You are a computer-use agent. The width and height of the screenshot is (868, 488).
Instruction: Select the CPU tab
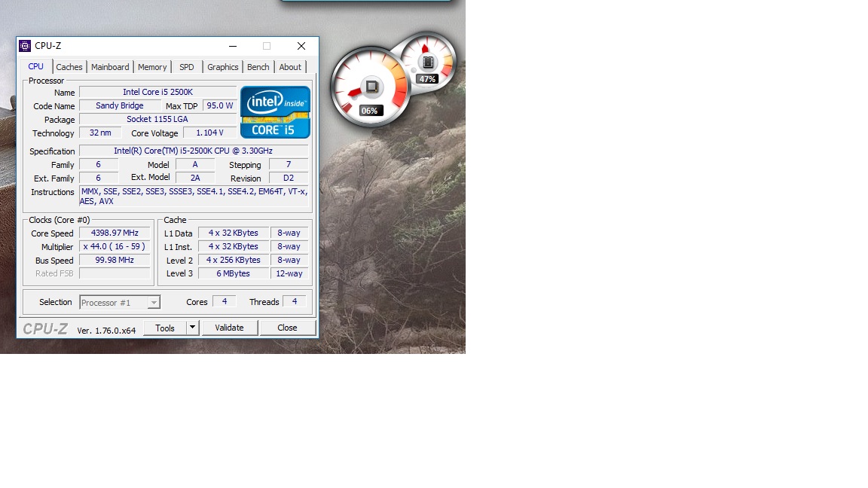pos(36,66)
